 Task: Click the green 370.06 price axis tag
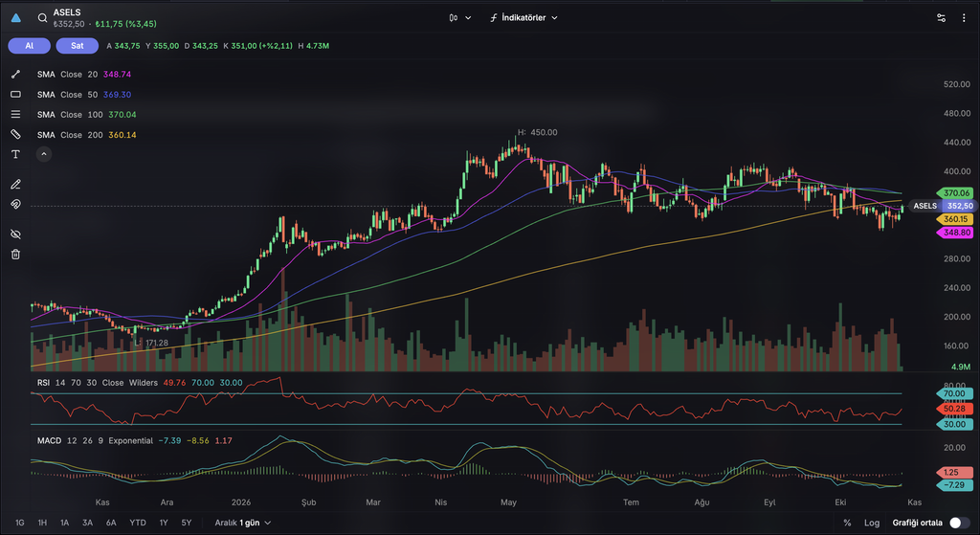tap(956, 193)
